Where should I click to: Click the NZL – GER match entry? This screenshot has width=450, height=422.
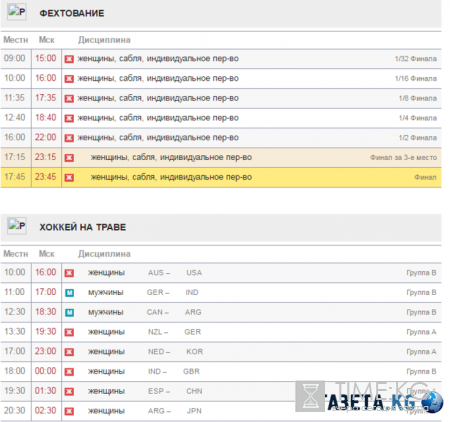(x=174, y=332)
